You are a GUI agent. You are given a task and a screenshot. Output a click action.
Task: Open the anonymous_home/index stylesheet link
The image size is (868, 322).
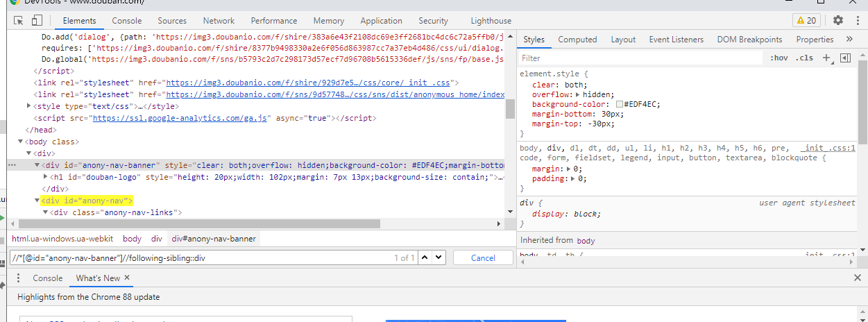click(x=335, y=94)
